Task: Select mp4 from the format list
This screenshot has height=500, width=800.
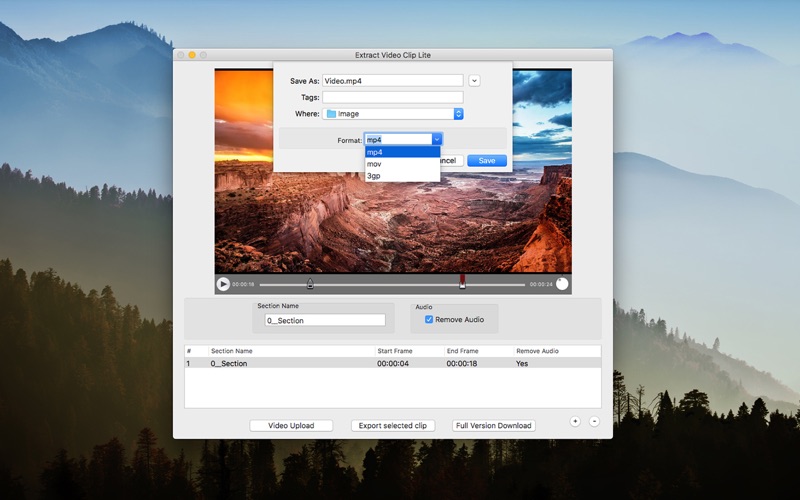Action: coord(402,152)
